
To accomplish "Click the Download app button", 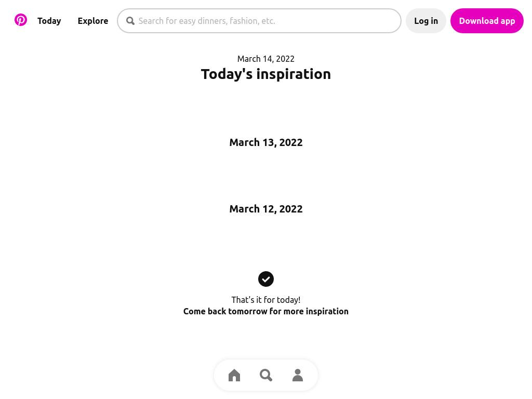I will (487, 21).
